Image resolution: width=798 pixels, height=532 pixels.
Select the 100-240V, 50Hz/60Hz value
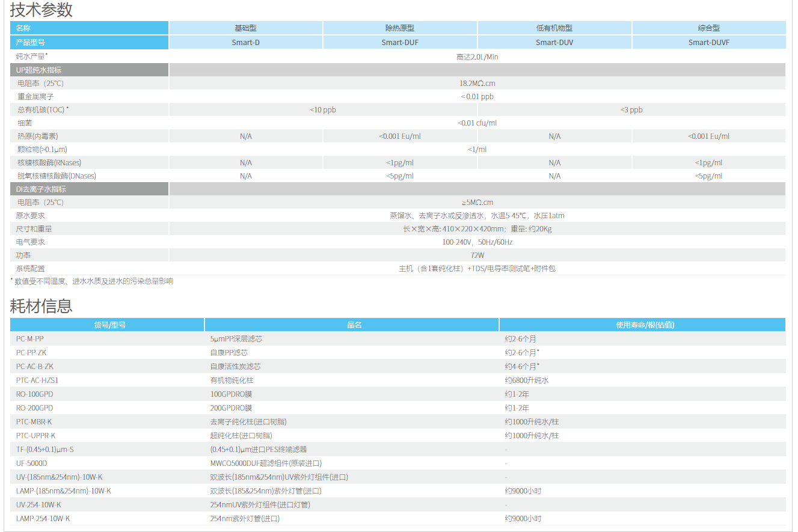(477, 242)
